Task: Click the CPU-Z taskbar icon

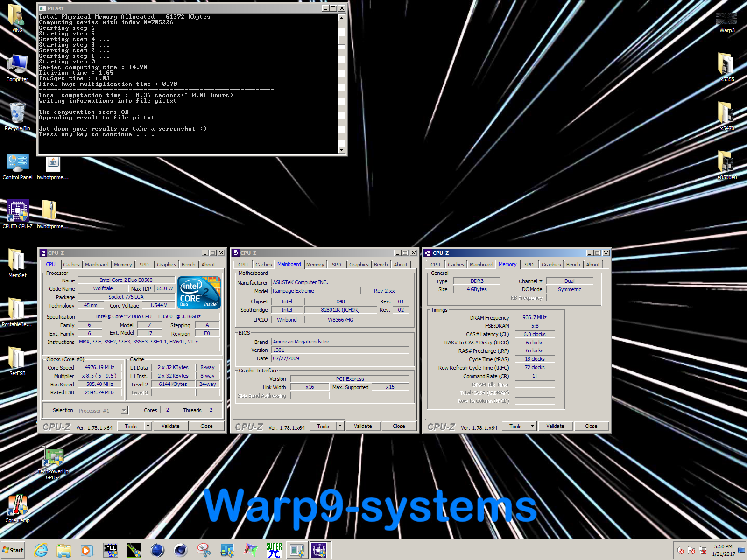Action: click(318, 551)
